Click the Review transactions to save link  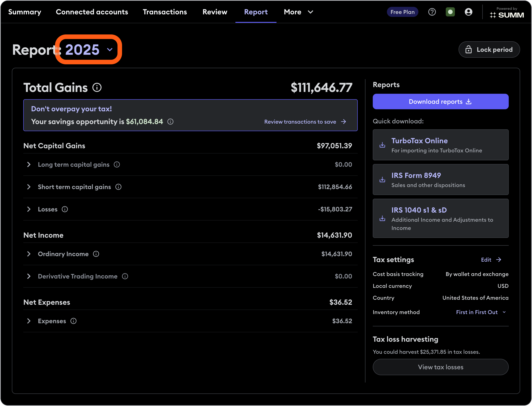click(305, 122)
